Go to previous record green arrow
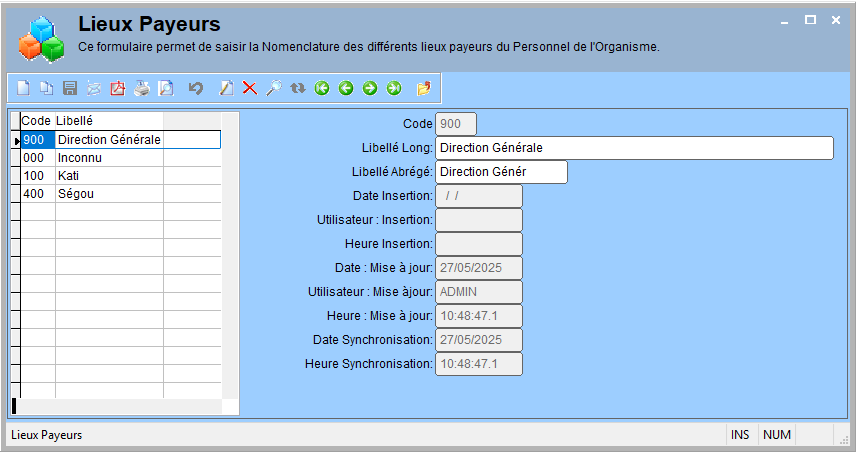 tap(346, 88)
